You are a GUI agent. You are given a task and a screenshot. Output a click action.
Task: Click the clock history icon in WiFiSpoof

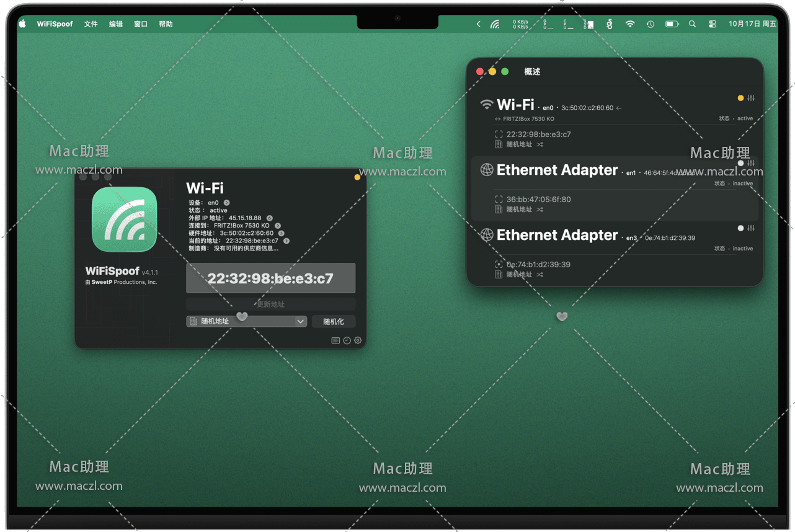(347, 340)
